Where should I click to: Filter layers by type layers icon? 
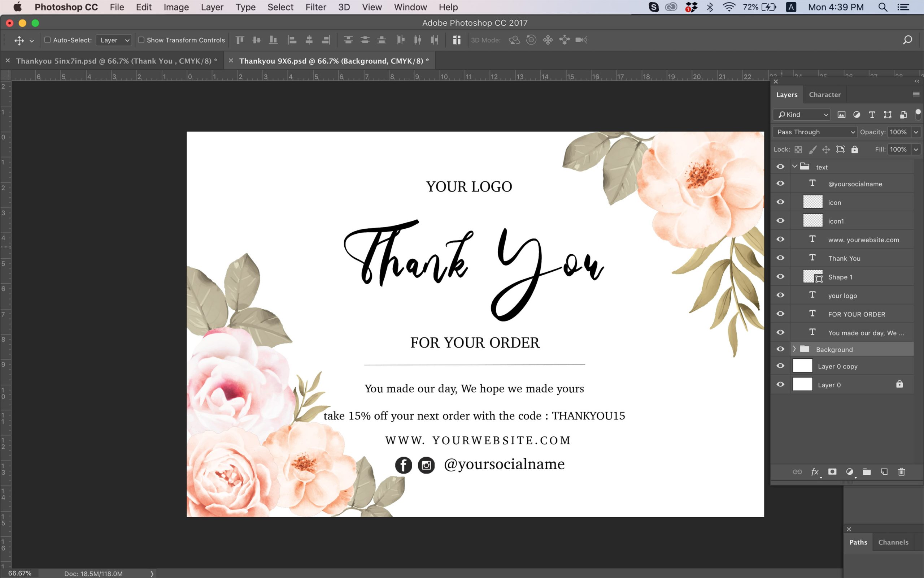[x=872, y=115]
